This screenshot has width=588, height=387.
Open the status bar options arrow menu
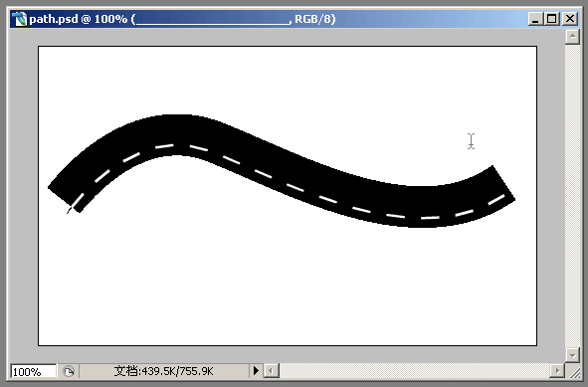pyautogui.click(x=256, y=371)
